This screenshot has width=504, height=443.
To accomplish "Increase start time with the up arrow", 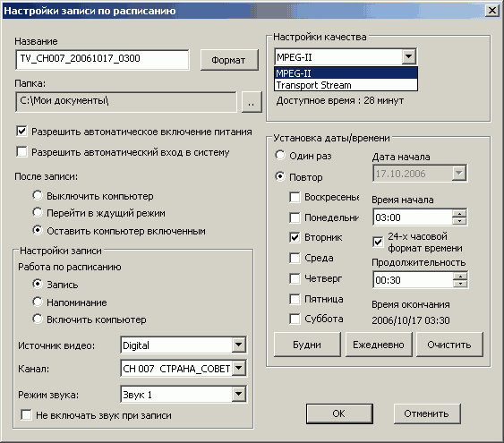I will pyautogui.click(x=459, y=214).
